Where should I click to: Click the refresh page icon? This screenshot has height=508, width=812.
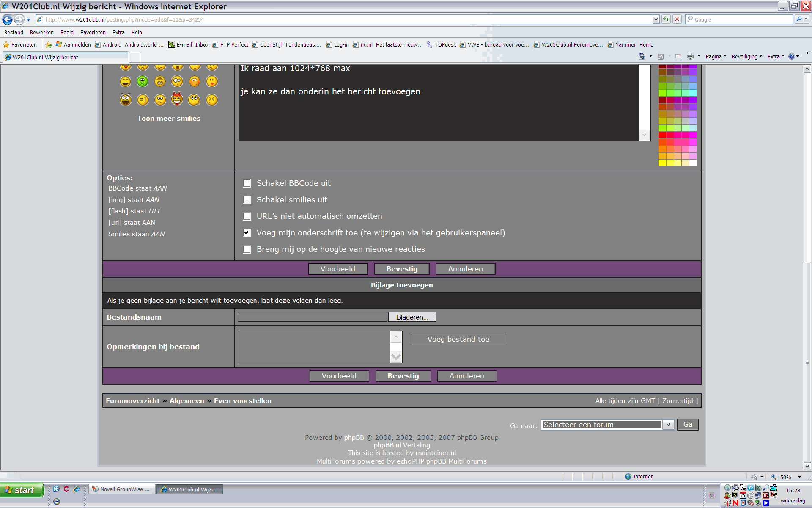666,19
